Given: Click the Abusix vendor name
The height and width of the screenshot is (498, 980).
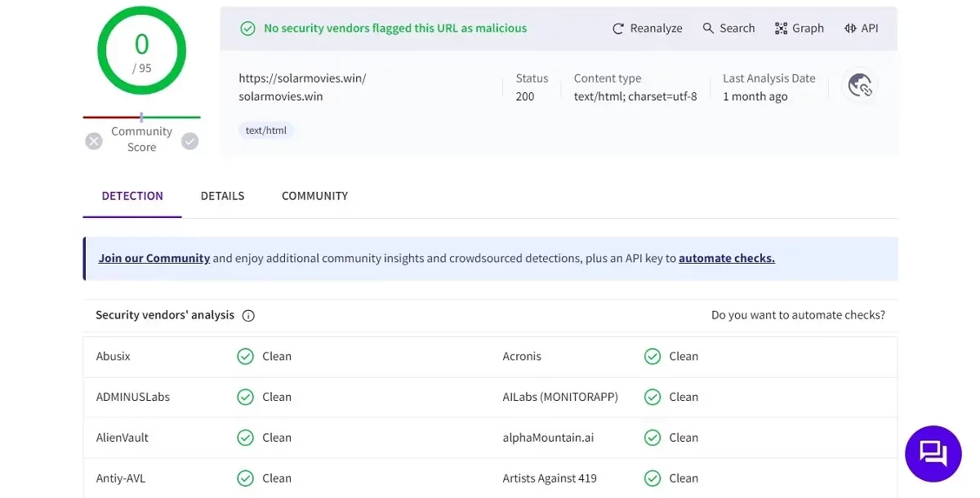Looking at the screenshot, I should coord(114,356).
